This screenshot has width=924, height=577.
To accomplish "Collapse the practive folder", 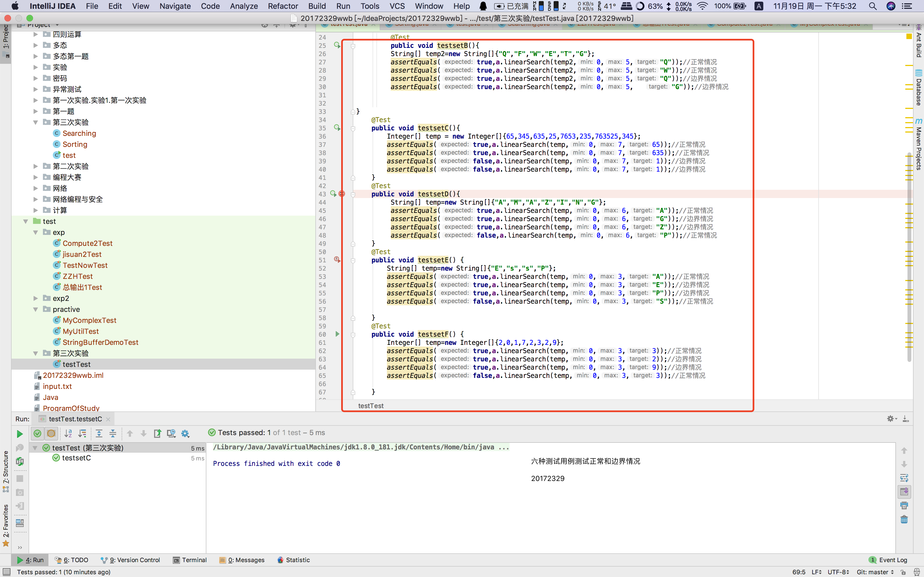I will (x=35, y=309).
